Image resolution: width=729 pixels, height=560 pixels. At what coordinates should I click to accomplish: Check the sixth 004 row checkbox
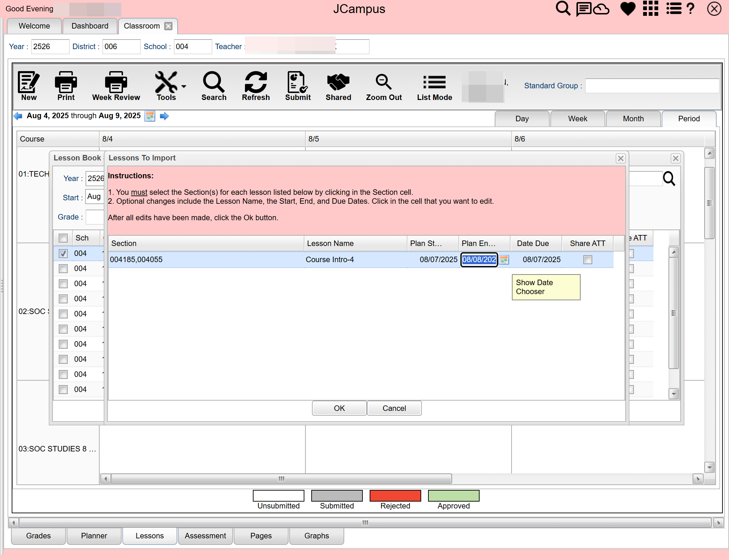(63, 329)
